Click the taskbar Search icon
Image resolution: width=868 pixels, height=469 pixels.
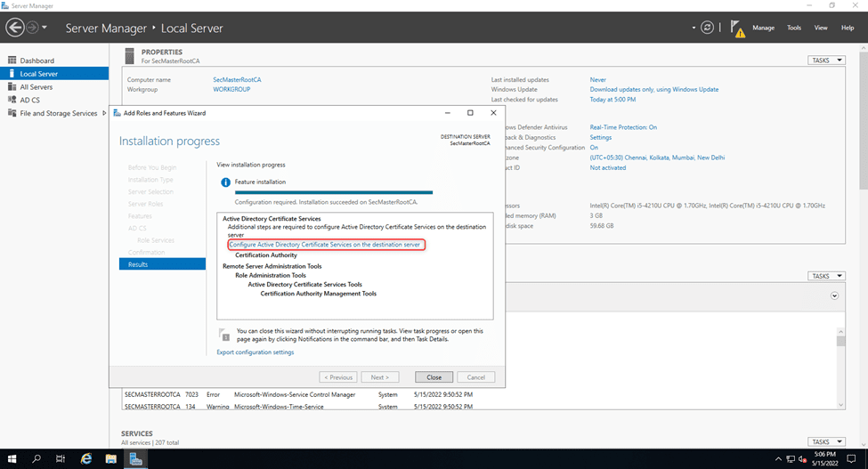pos(37,459)
